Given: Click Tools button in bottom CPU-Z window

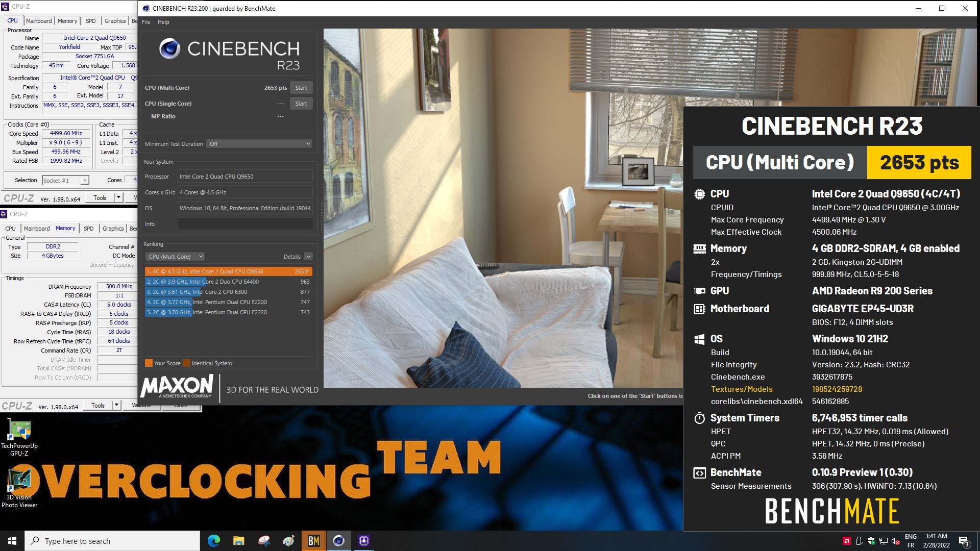Looking at the screenshot, I should tap(98, 406).
